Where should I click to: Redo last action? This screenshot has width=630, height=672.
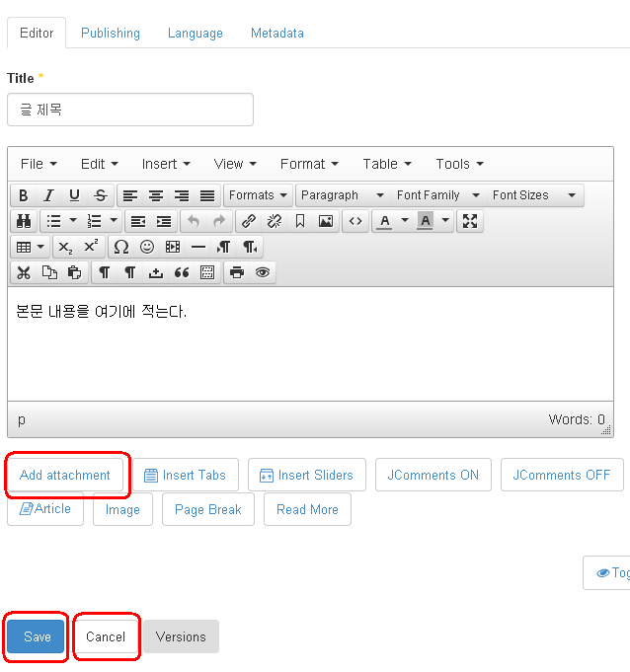click(219, 221)
